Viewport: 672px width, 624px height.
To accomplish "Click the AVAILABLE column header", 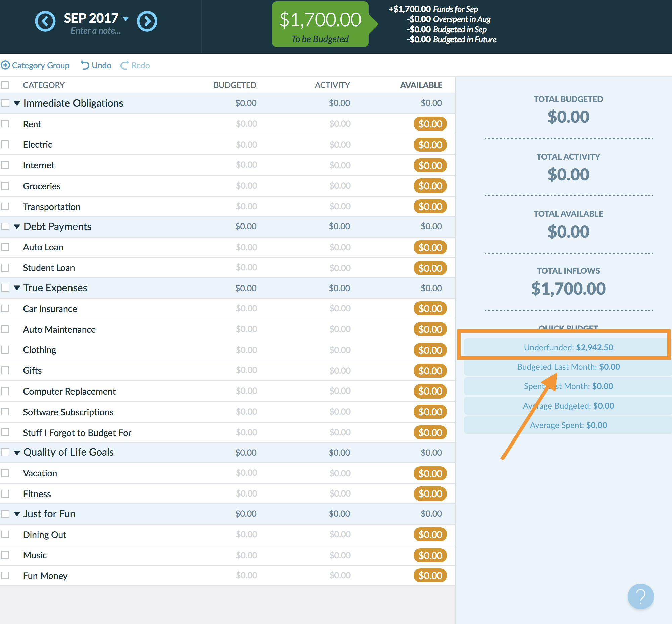I will pyautogui.click(x=421, y=85).
